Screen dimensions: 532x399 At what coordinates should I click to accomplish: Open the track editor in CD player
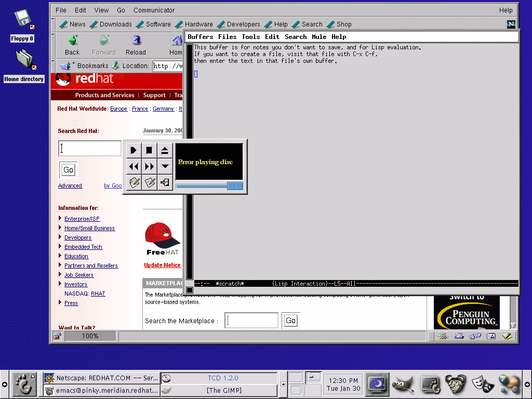coord(134,182)
